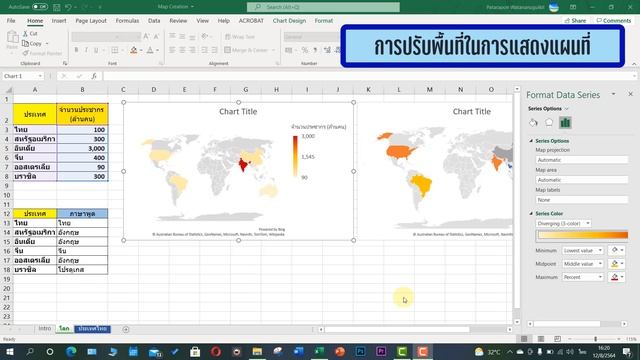Open Windows Search magnifier on taskbar
The height and width of the screenshot is (360, 640).
click(30, 351)
